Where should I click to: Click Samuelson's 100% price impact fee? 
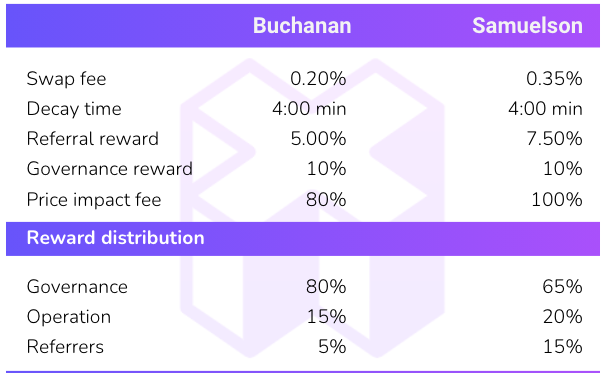[x=557, y=200]
